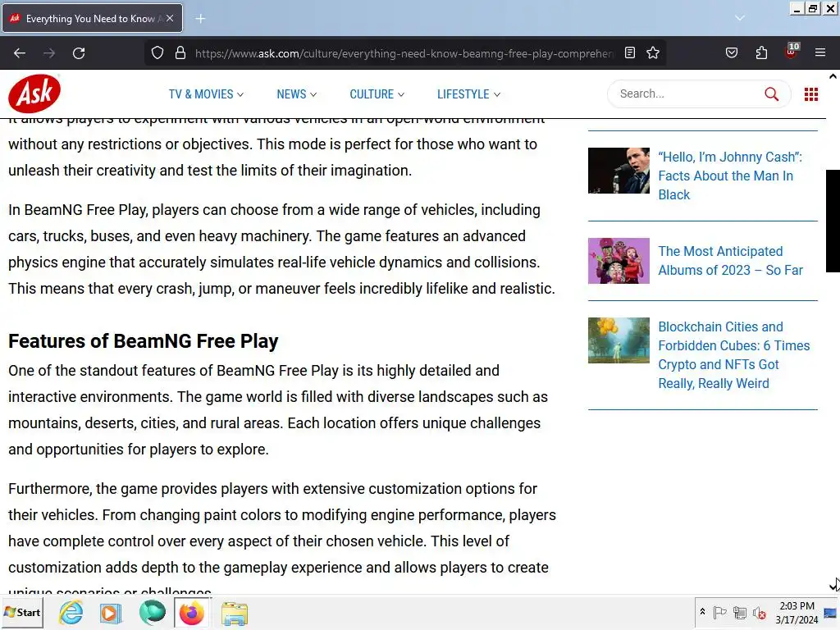The width and height of the screenshot is (840, 630).
Task: Click the Albums of 2023 thumbnail image
Action: [x=619, y=261]
